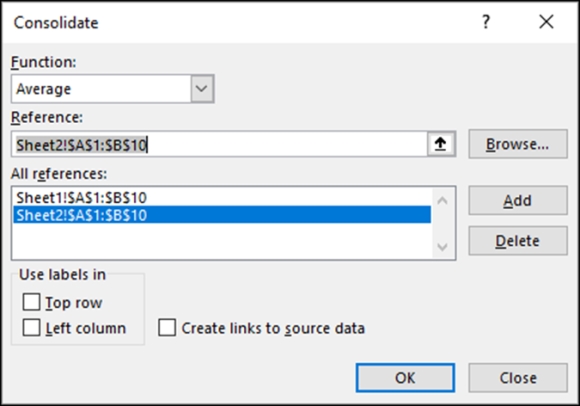Click the collapse dialog arrow in Reference box

(441, 144)
